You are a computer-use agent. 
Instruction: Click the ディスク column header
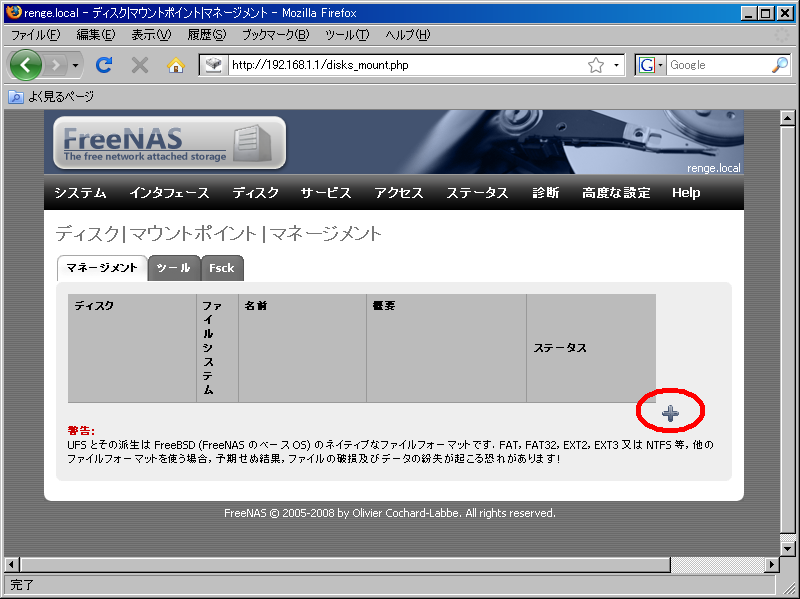click(132, 348)
